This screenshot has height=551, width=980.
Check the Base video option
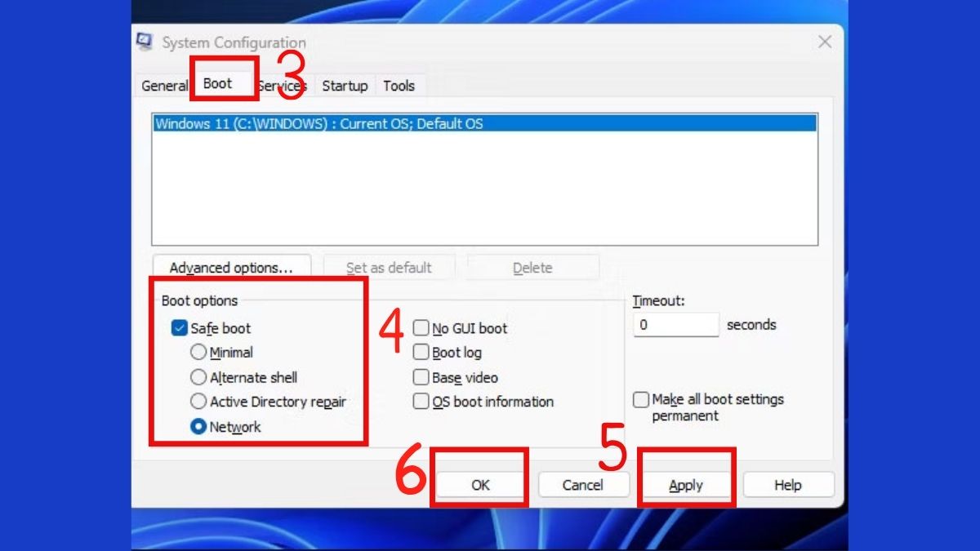[421, 377]
